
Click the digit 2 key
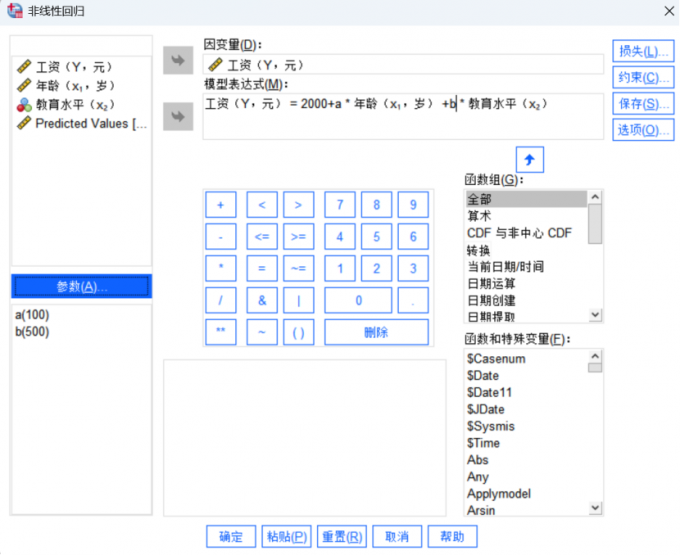click(376, 268)
